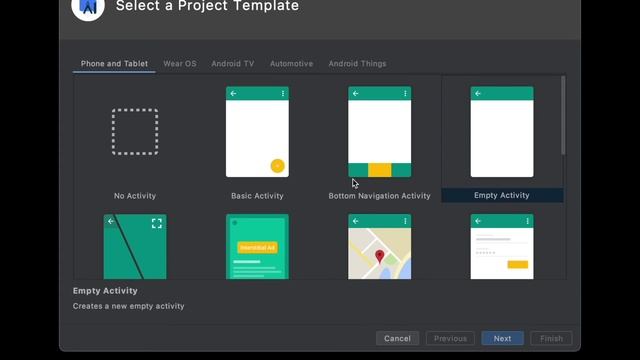The image size is (640, 360).
Task: Click the Finish button
Action: (x=551, y=338)
